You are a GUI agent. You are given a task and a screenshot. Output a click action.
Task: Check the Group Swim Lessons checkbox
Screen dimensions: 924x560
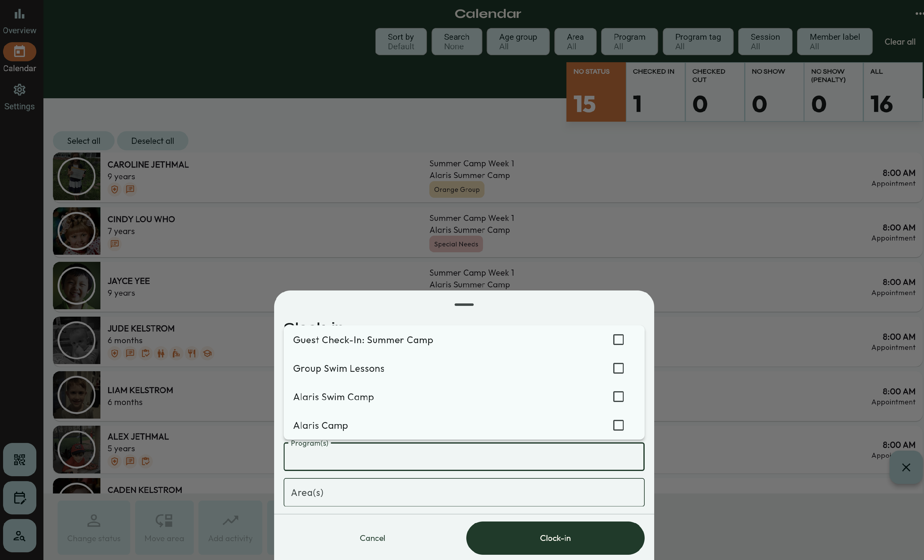point(618,368)
